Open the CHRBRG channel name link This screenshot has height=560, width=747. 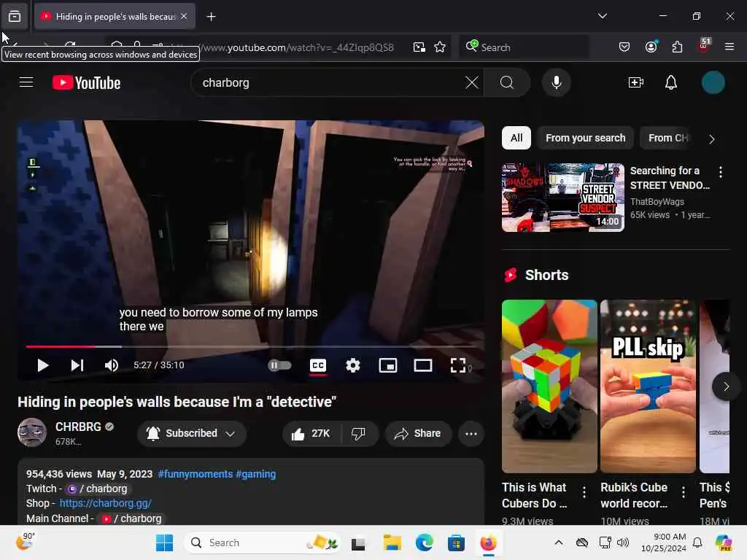pos(78,427)
